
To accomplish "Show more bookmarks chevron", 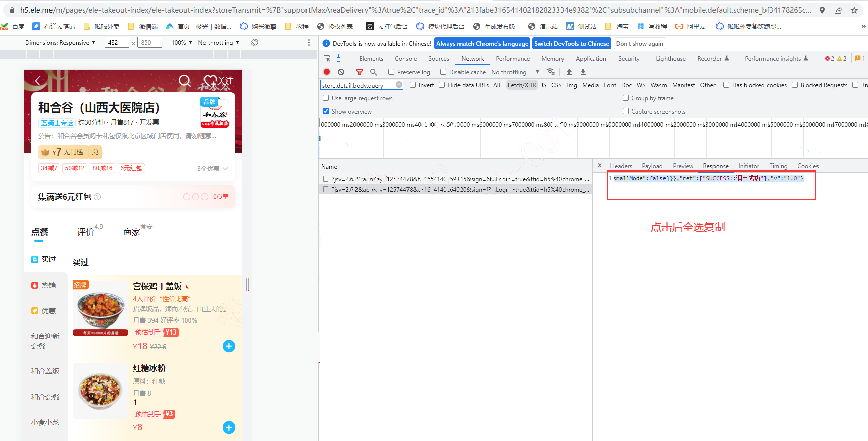I will (863, 26).
